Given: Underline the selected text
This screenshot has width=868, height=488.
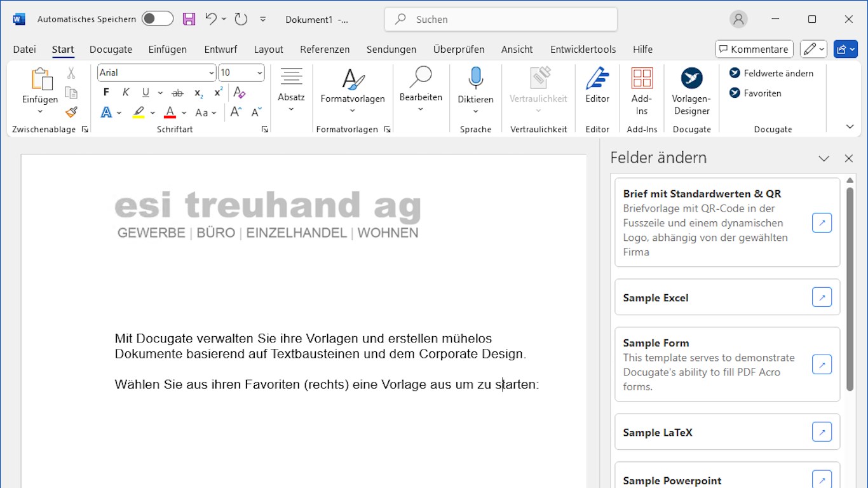Looking at the screenshot, I should pos(146,93).
